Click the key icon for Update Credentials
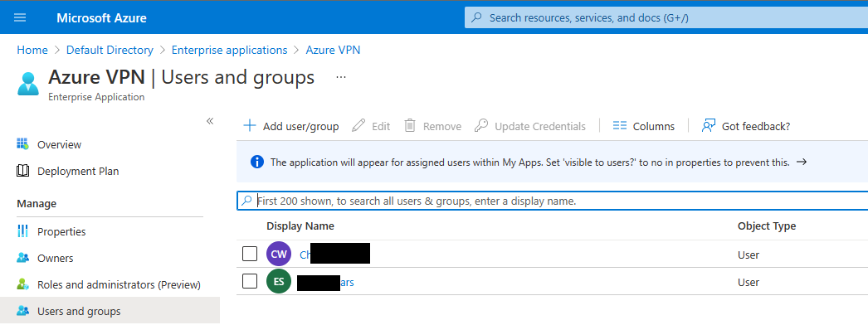 click(x=481, y=125)
